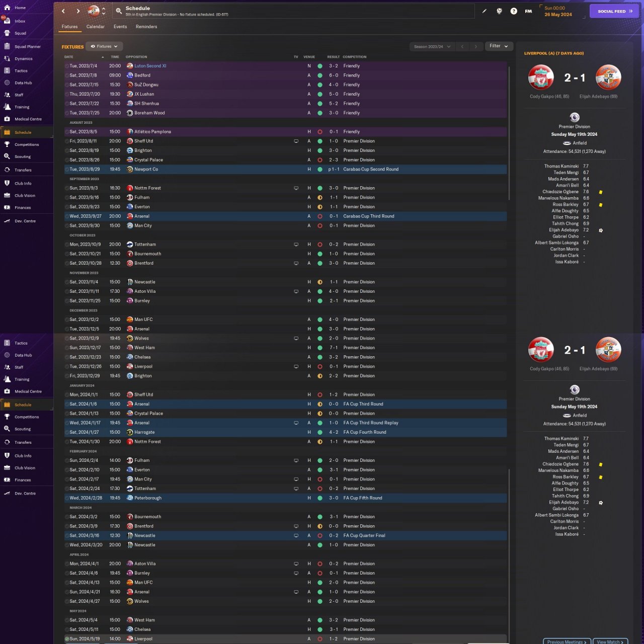Open the help question mark icon

click(514, 11)
